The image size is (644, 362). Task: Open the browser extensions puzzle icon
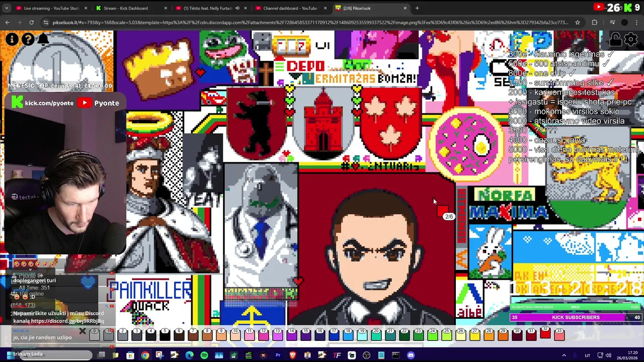tap(595, 22)
